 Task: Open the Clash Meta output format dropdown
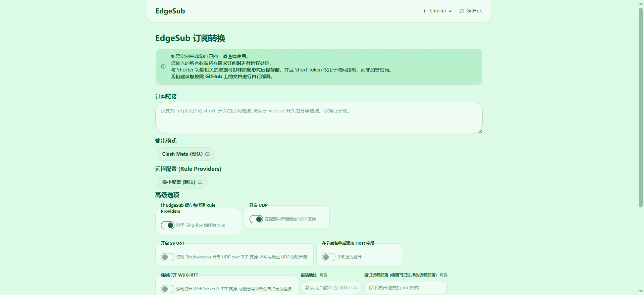(185, 154)
